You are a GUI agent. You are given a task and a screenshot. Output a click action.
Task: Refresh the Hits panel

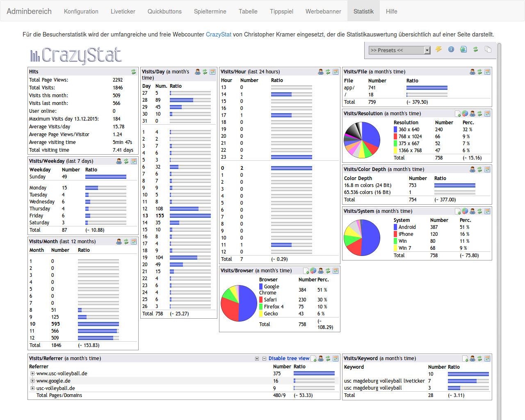pos(133,72)
